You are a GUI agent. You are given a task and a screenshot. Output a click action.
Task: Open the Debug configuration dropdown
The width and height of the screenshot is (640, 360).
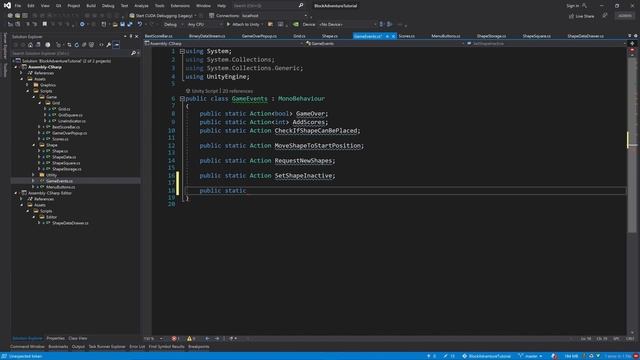click(x=173, y=24)
